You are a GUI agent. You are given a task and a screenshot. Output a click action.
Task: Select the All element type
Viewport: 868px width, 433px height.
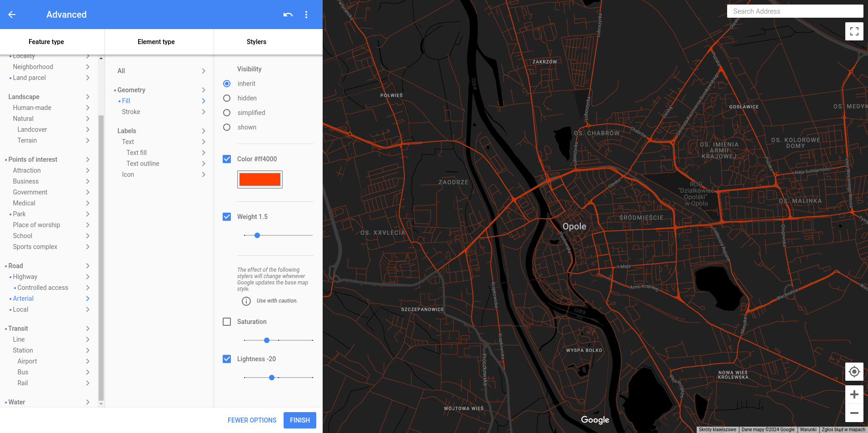click(121, 71)
